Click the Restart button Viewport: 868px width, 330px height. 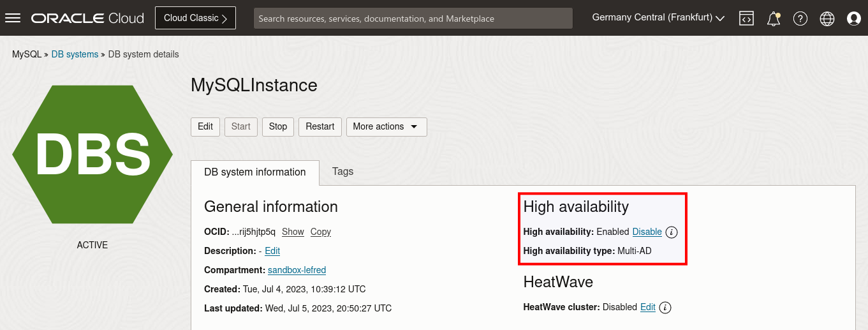[x=320, y=126]
